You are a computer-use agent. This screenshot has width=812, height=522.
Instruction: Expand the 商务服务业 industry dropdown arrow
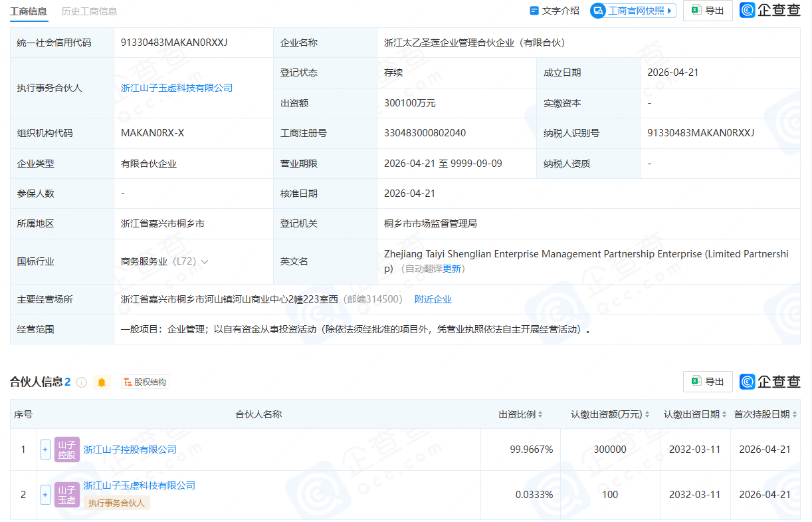205,262
